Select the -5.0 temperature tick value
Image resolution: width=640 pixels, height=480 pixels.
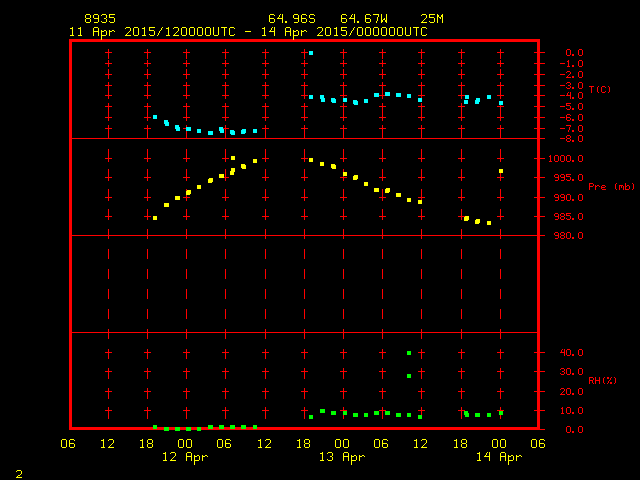pos(571,107)
